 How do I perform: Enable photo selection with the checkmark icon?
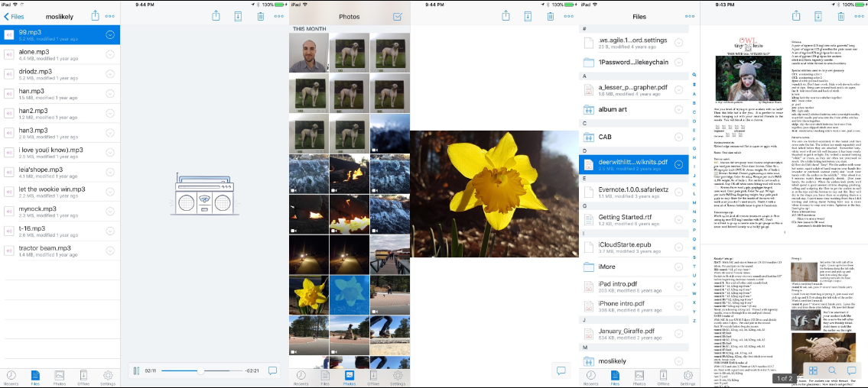(398, 17)
